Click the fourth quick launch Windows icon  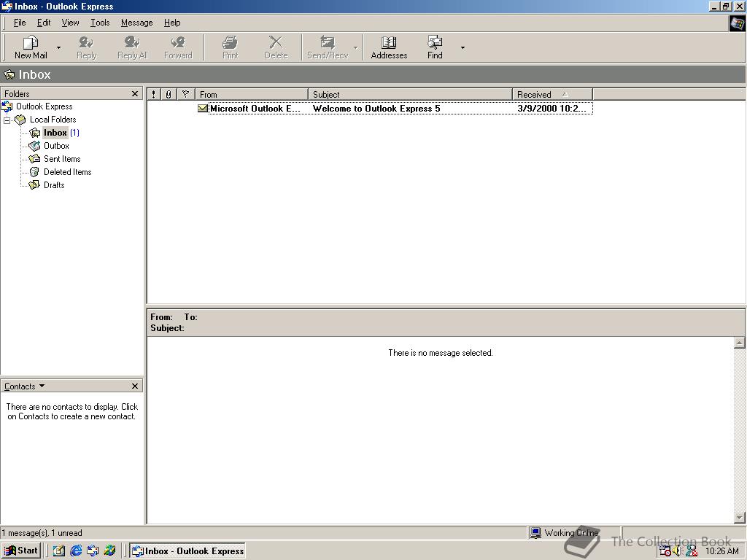tap(109, 551)
